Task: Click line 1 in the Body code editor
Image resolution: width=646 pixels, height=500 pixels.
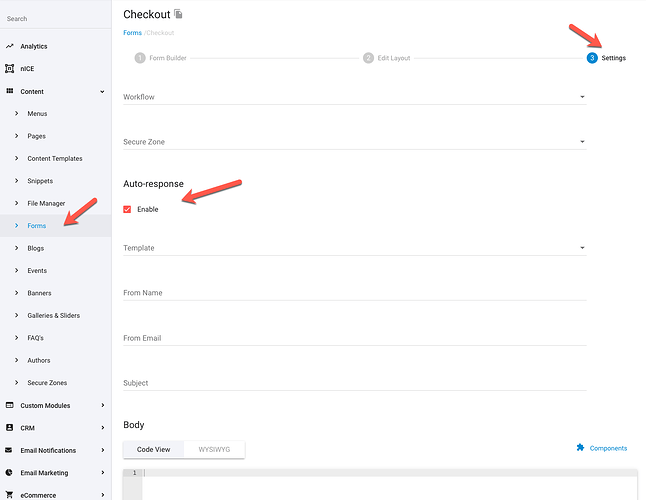Action: 390,473
